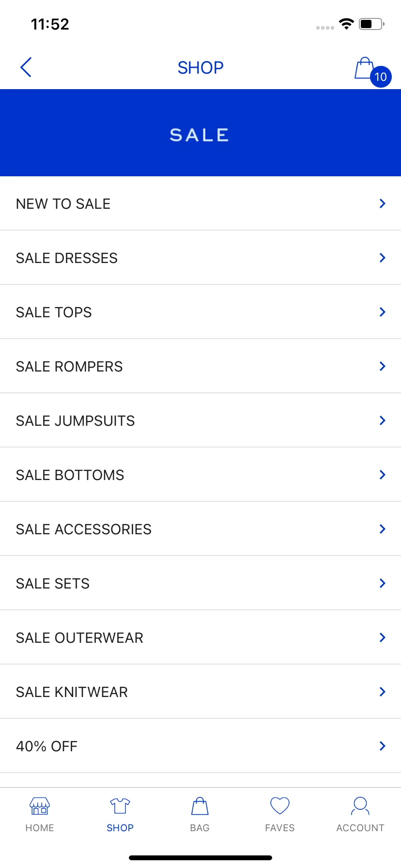Image resolution: width=401 pixels, height=868 pixels.
Task: Open Sale Bottoms category
Action: coord(200,475)
